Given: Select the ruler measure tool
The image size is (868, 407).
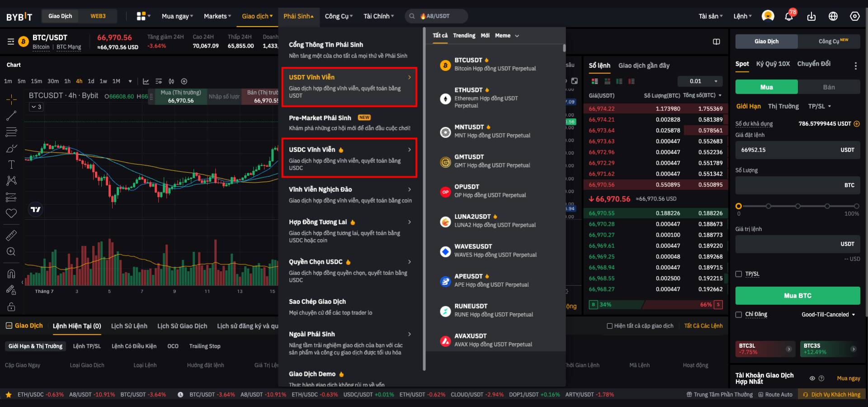Looking at the screenshot, I should pyautogui.click(x=11, y=235).
